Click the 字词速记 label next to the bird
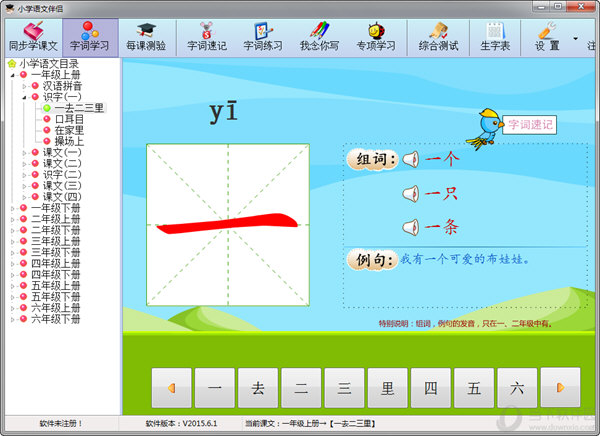Viewport: 600px width, 436px height. [529, 125]
